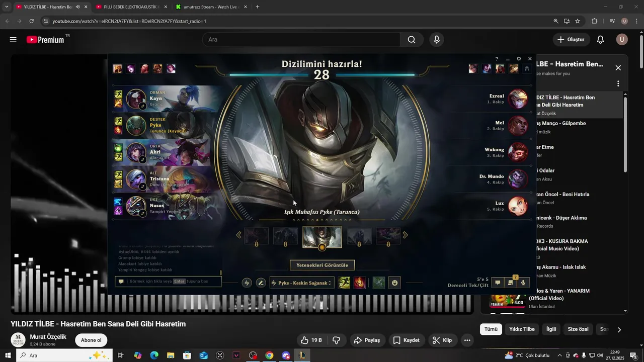
Task: Open the ward skin selector icon
Action: [379, 283]
